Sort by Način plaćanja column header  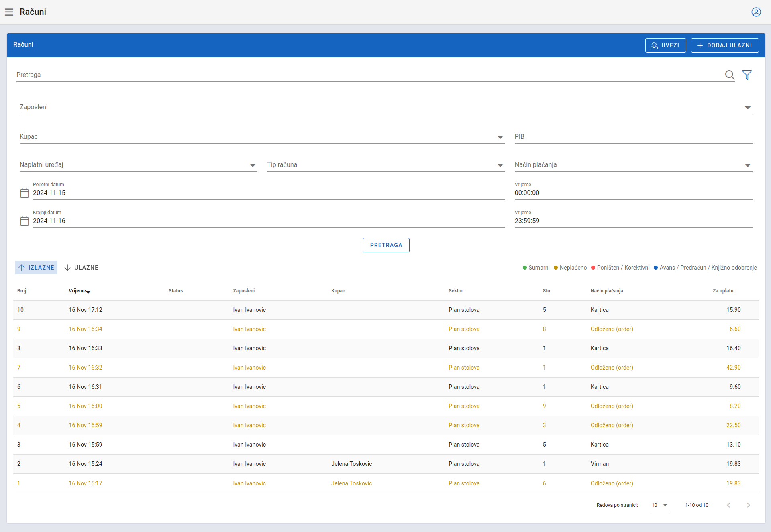point(607,291)
